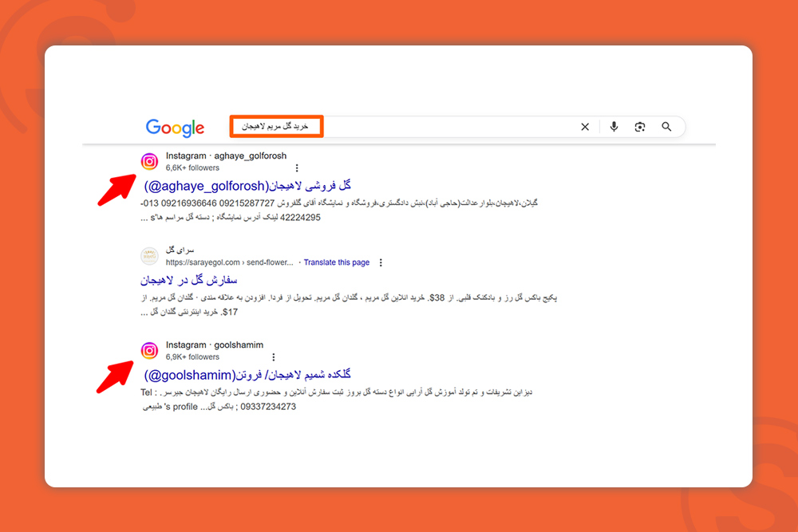The width and height of the screenshot is (798, 532).
Task: Click the snippet line starting with Tel
Action: click(337, 392)
